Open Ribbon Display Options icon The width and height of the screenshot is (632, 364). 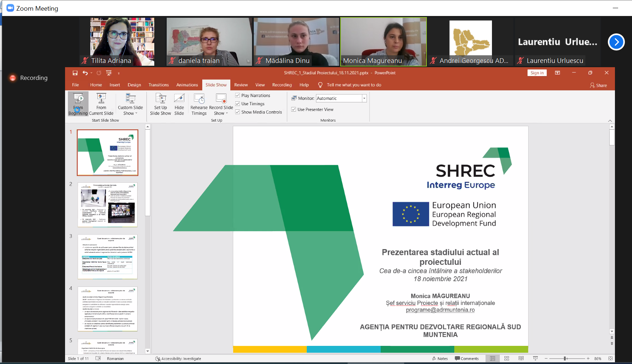[x=557, y=73]
